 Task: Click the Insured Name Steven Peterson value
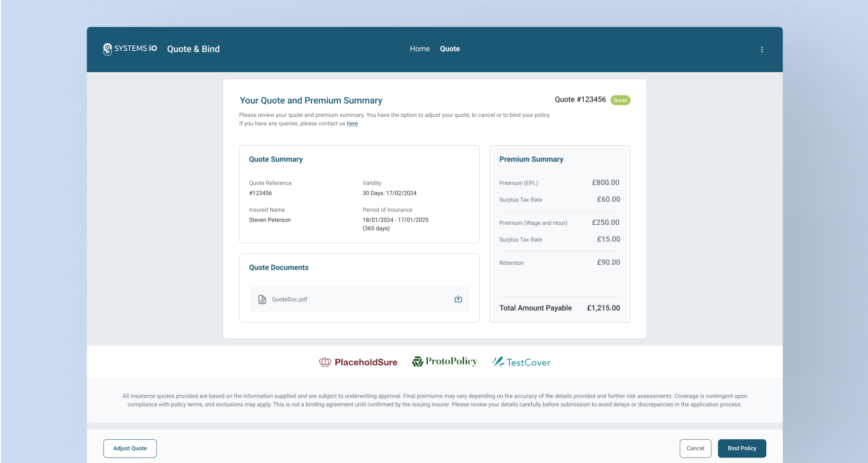click(270, 220)
